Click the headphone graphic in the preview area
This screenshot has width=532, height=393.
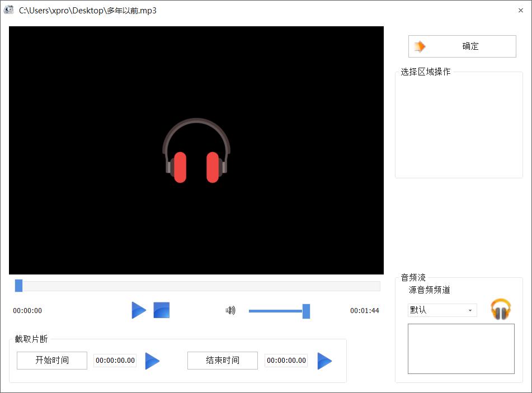click(196, 149)
